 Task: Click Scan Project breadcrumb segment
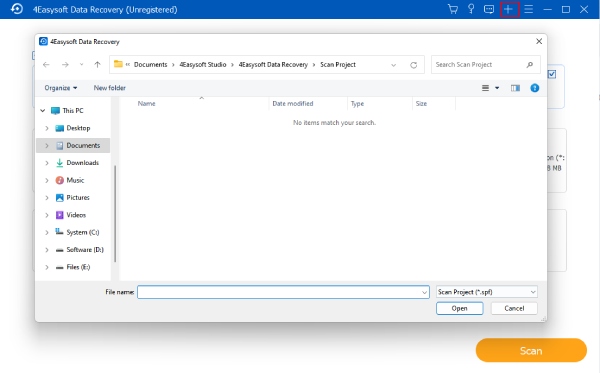click(338, 65)
